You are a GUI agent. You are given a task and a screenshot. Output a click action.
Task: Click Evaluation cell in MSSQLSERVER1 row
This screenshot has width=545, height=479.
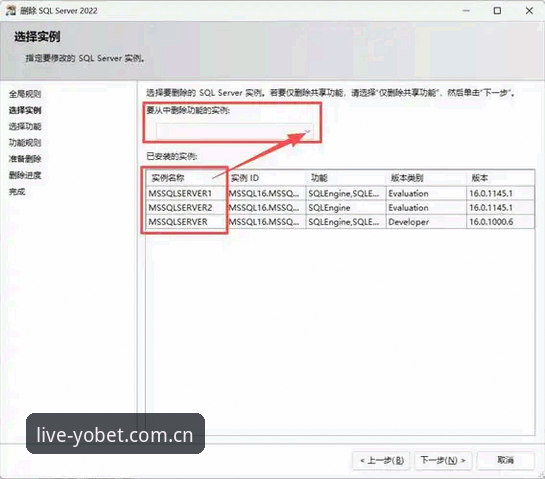[x=426, y=193]
